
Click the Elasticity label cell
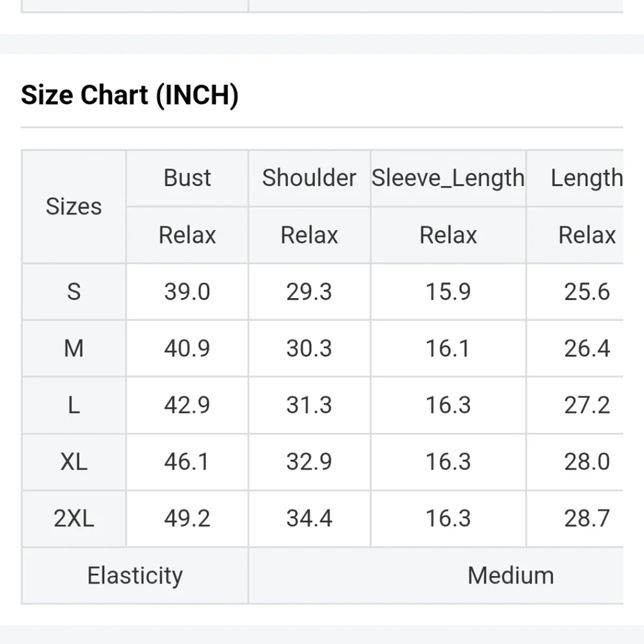point(135,575)
